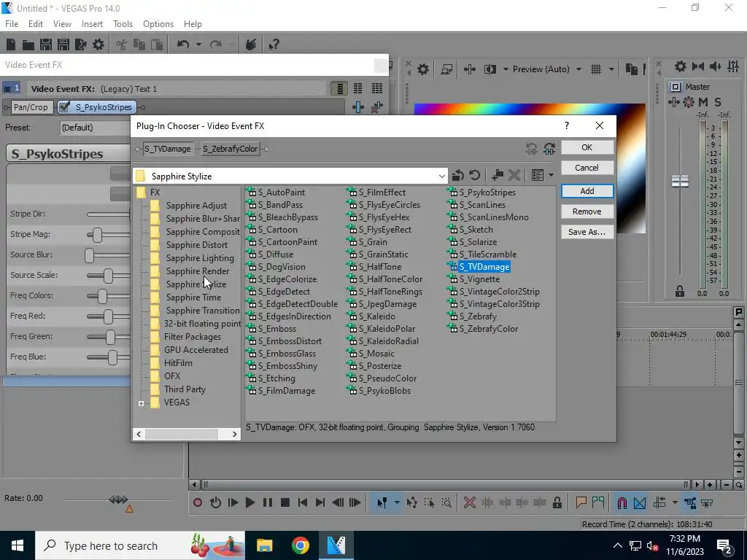Click the Stop button in transport bar

[285, 502]
